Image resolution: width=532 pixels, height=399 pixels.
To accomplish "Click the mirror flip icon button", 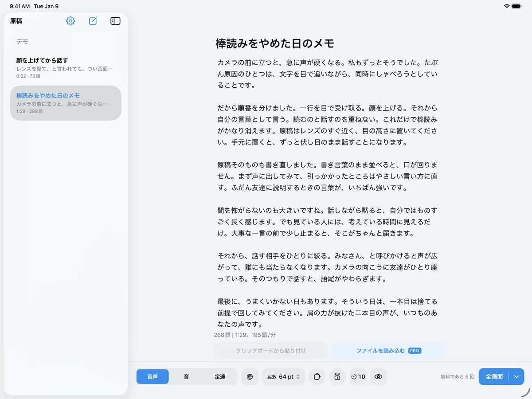I will (x=337, y=377).
